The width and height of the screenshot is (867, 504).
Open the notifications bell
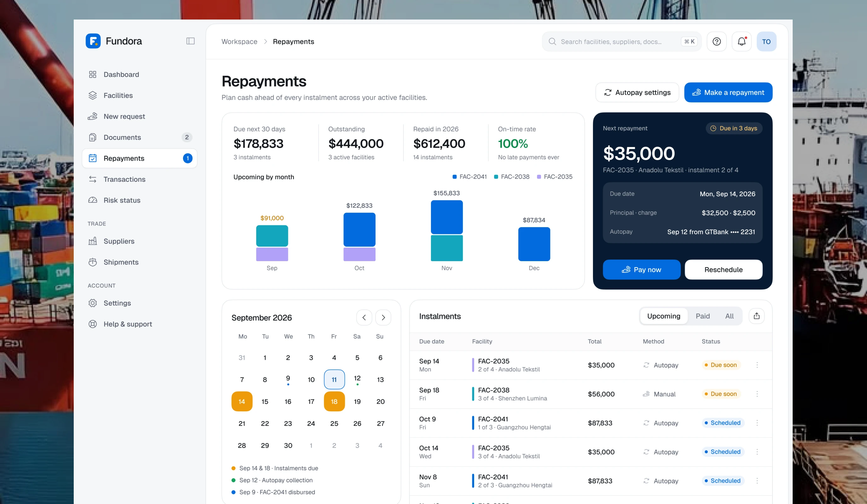(x=741, y=42)
